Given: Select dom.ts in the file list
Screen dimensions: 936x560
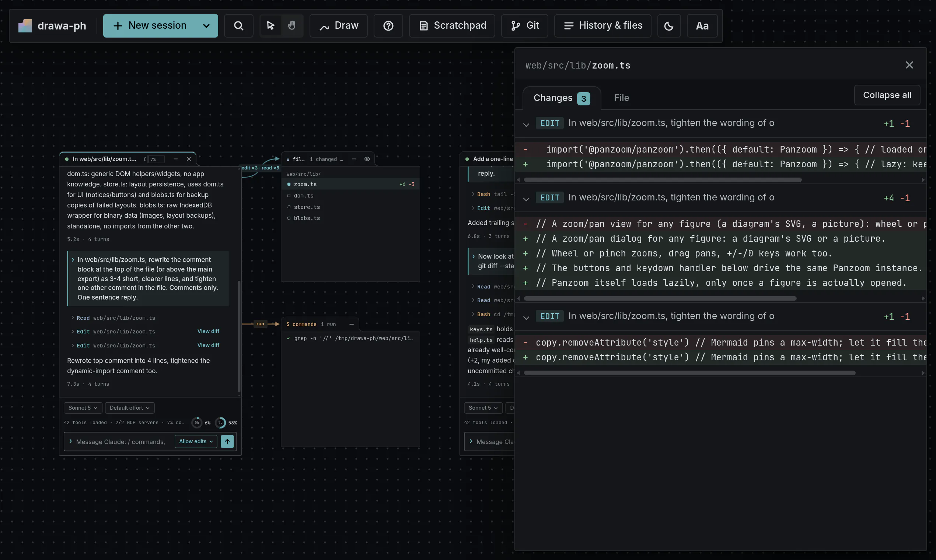Looking at the screenshot, I should coord(350,196).
